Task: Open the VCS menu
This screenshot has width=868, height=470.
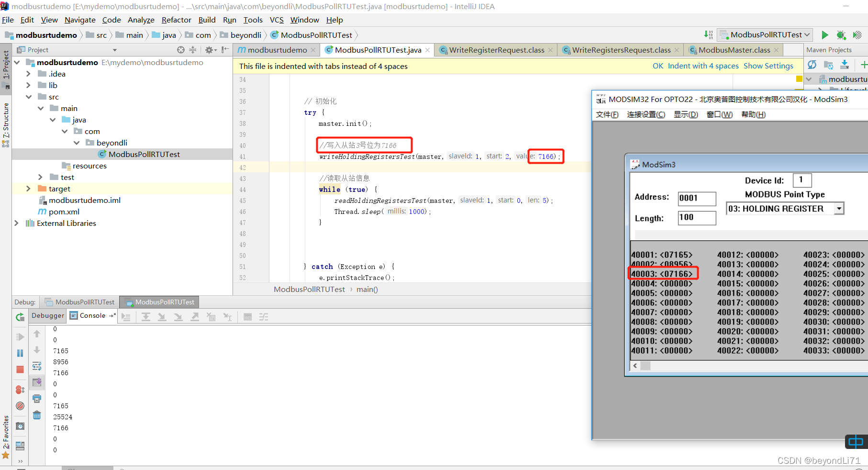Action: [x=277, y=20]
